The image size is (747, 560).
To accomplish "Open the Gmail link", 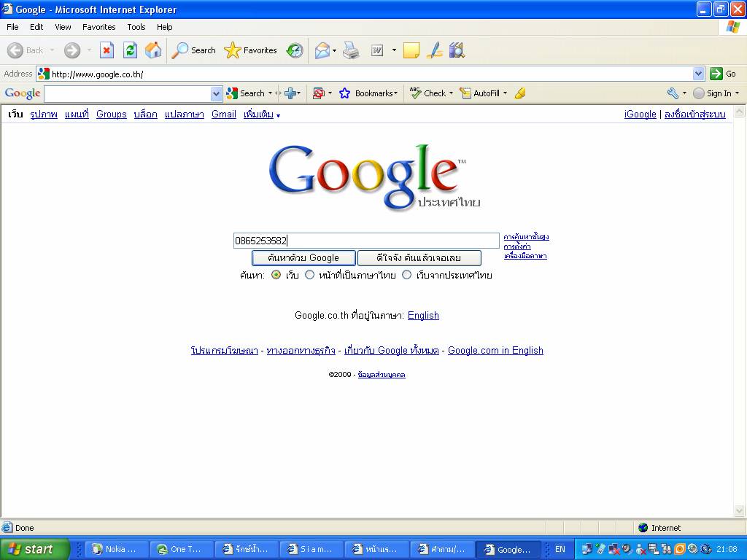I will [x=224, y=114].
